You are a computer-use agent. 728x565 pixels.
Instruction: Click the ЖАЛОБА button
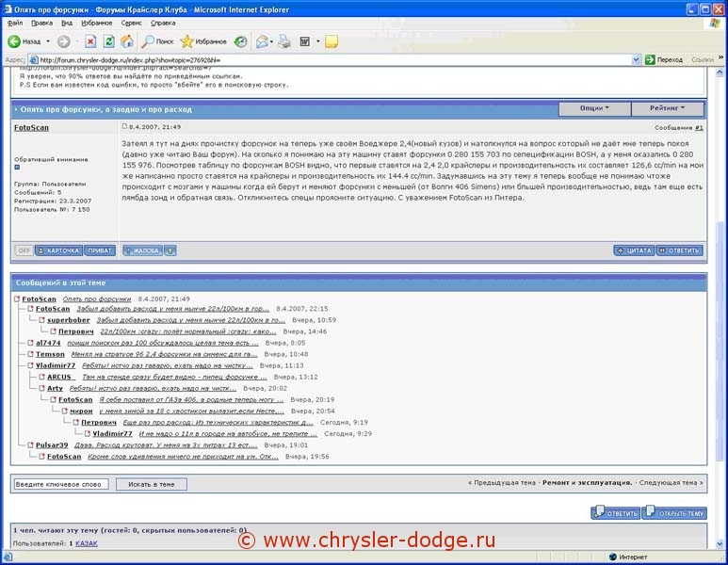coord(142,250)
